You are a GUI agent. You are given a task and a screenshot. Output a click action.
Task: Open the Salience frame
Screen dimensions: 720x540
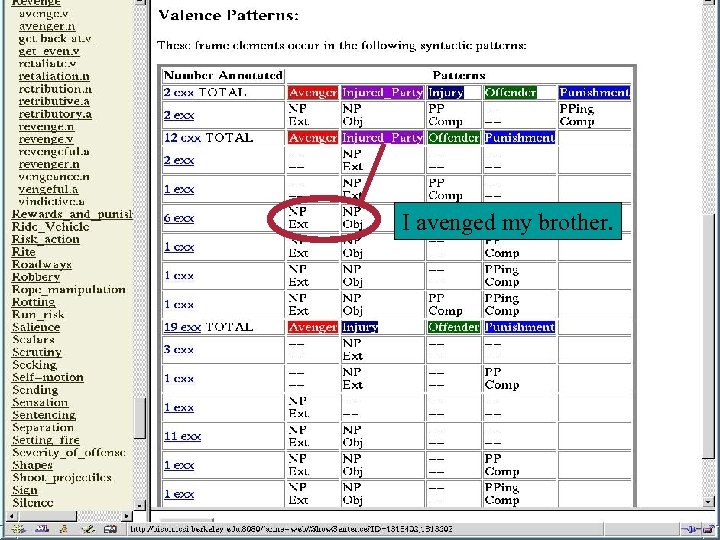click(x=36, y=327)
